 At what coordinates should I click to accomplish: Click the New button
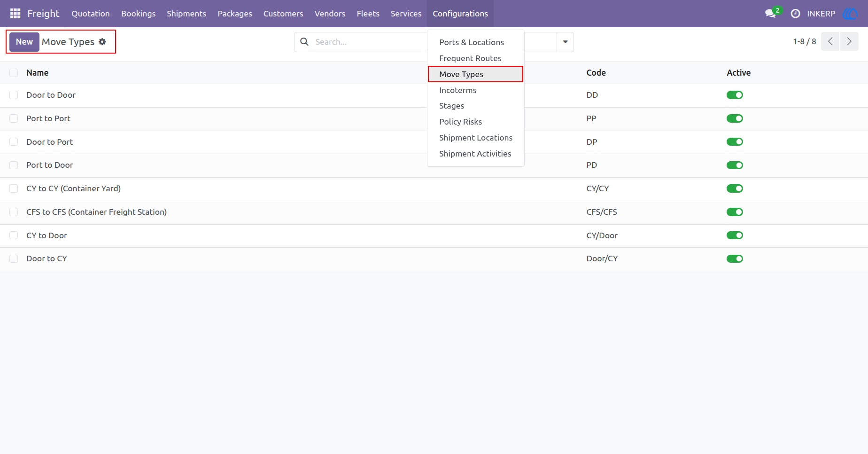[24, 42]
